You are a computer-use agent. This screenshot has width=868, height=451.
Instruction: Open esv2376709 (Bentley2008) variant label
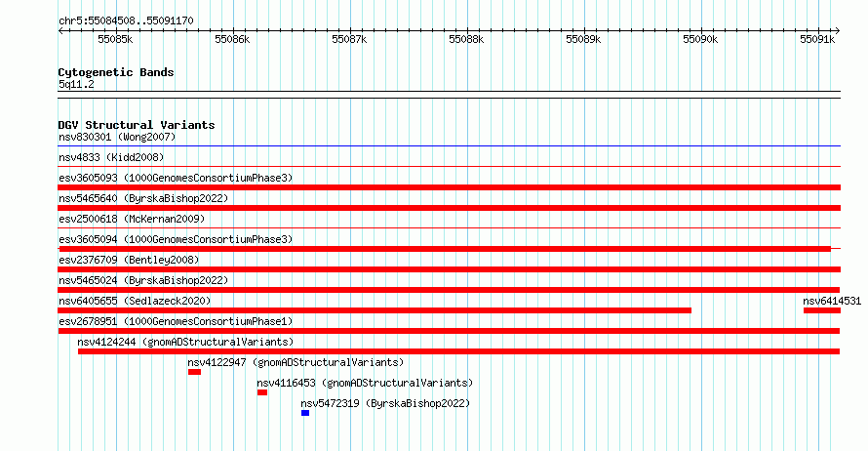pos(129,260)
